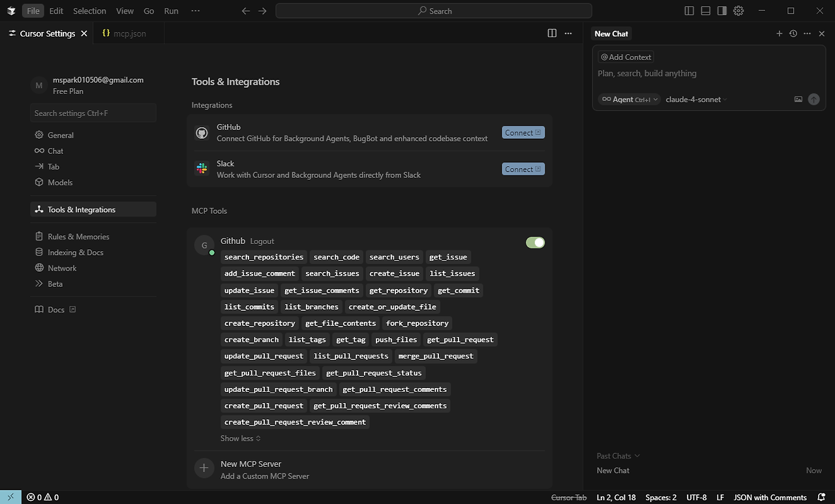This screenshot has height=504, width=835.
Task: Click the Cursor app logo icon
Action: [x=11, y=11]
